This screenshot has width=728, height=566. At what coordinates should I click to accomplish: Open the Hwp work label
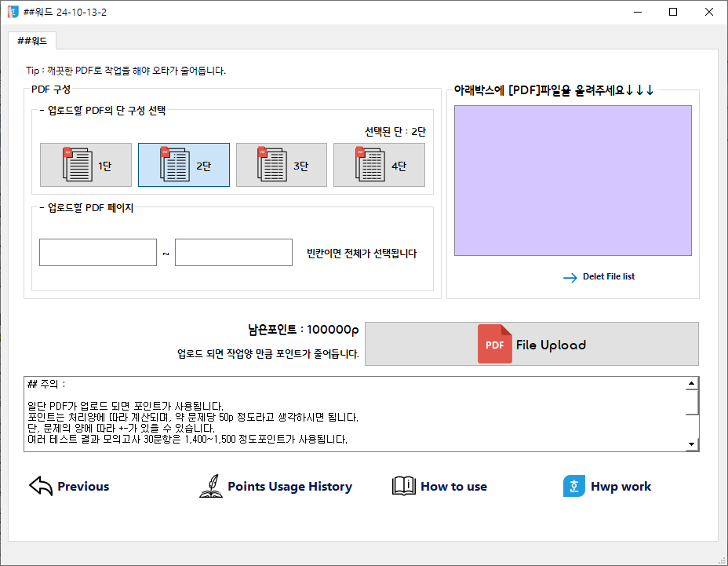tap(621, 487)
